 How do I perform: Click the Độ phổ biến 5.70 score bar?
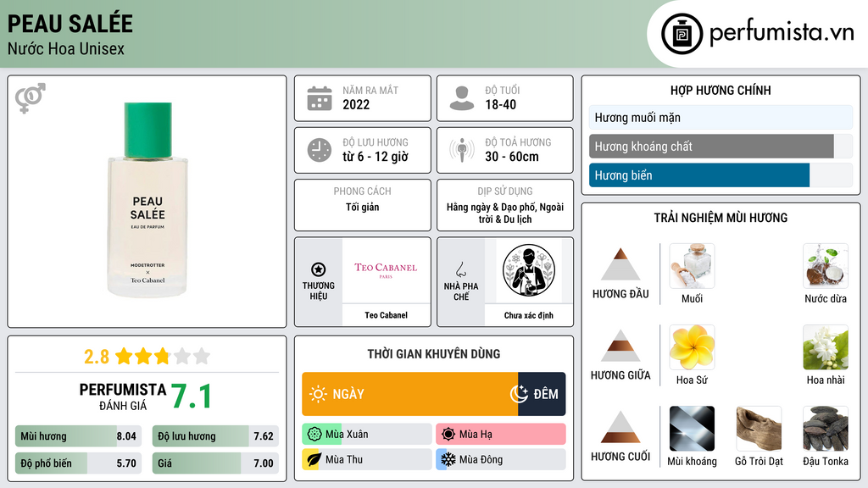point(79,463)
